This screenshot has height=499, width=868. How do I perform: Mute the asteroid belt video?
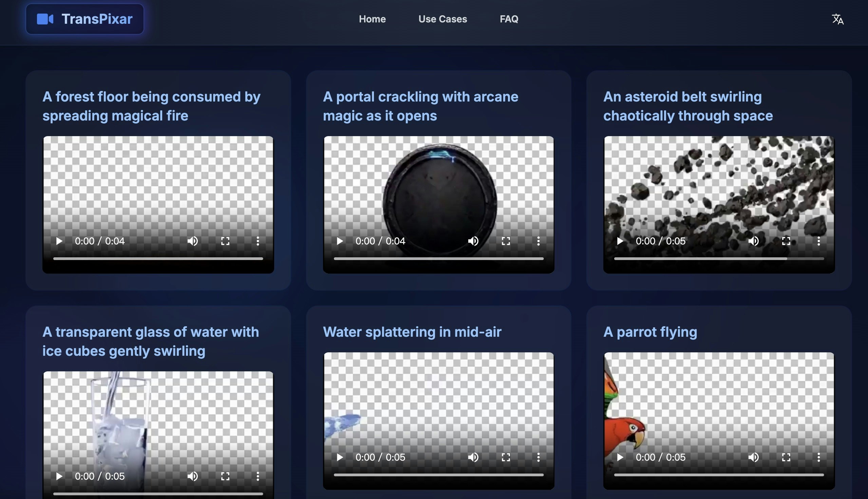pyautogui.click(x=753, y=241)
